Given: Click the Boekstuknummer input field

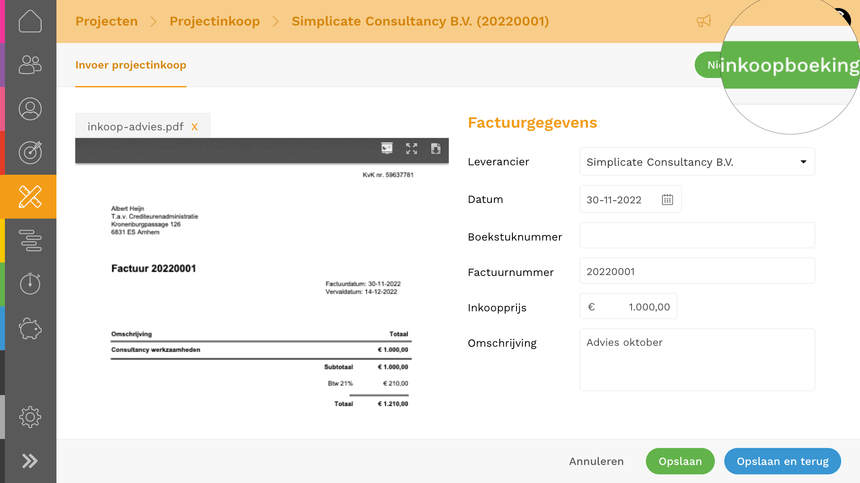Looking at the screenshot, I should [x=697, y=236].
